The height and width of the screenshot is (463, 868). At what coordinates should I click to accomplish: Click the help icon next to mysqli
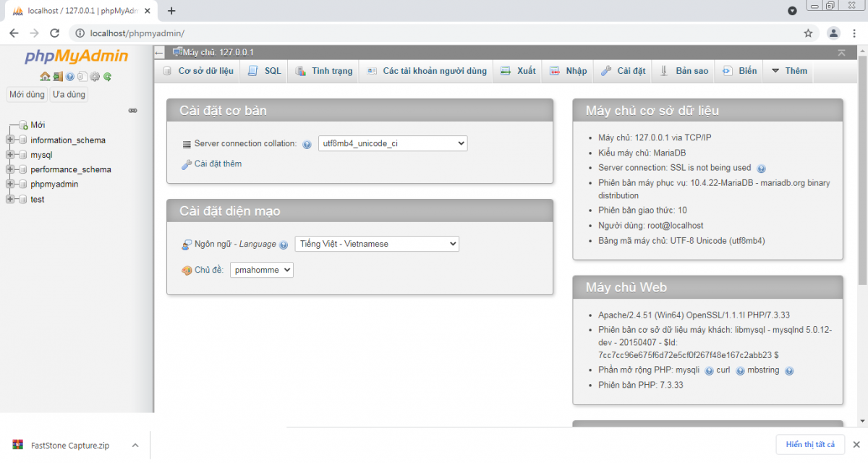coord(709,371)
